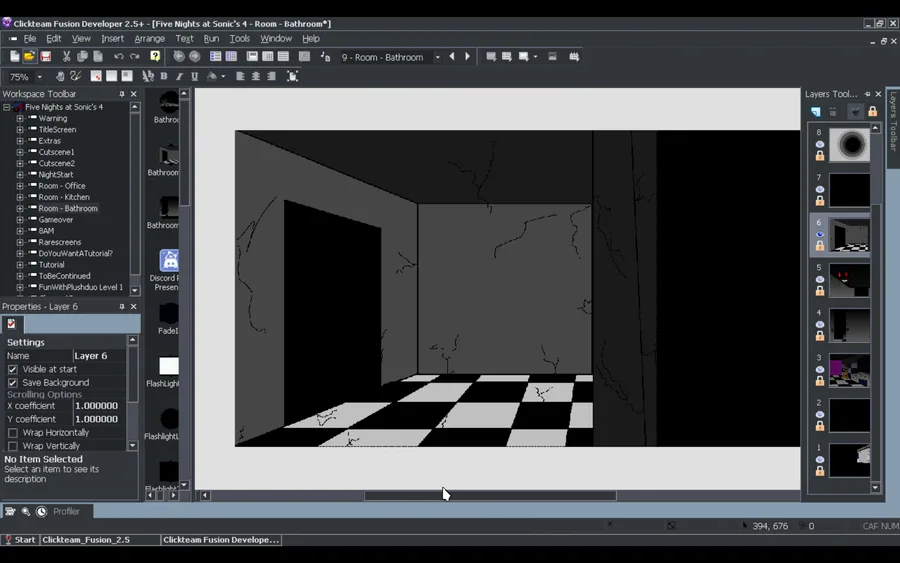900x563 pixels.
Task: Select layer 8 thumbnail
Action: pos(849,145)
